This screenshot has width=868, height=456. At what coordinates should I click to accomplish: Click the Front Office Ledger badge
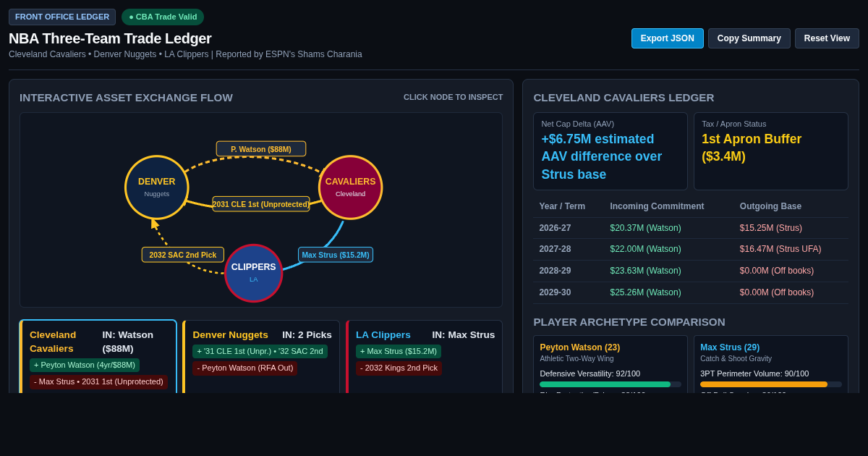click(62, 17)
